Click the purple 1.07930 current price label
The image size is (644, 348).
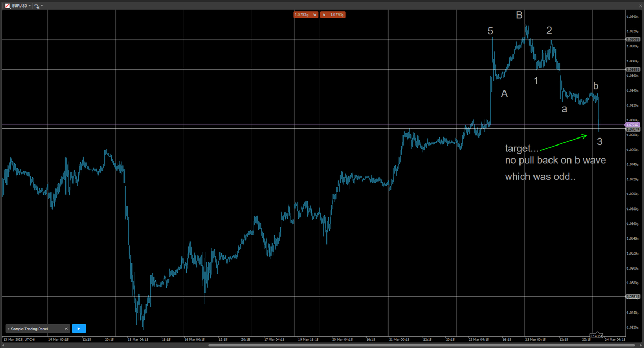point(633,125)
